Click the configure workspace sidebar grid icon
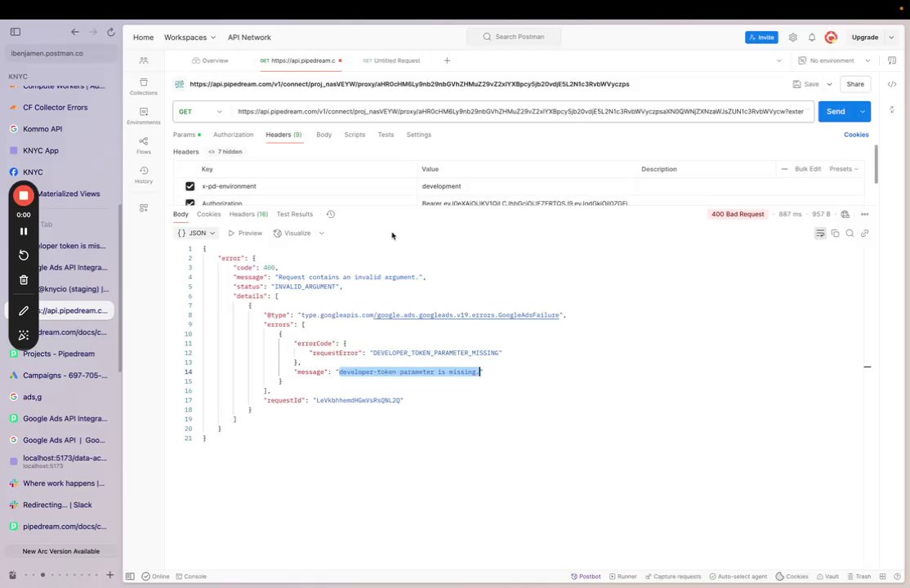Viewport: 910px width, 588px height. [x=143, y=207]
